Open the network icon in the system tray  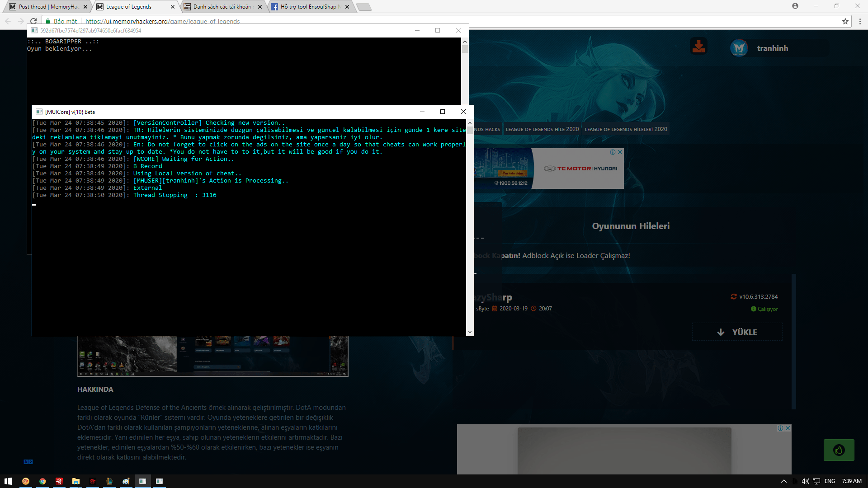816,481
